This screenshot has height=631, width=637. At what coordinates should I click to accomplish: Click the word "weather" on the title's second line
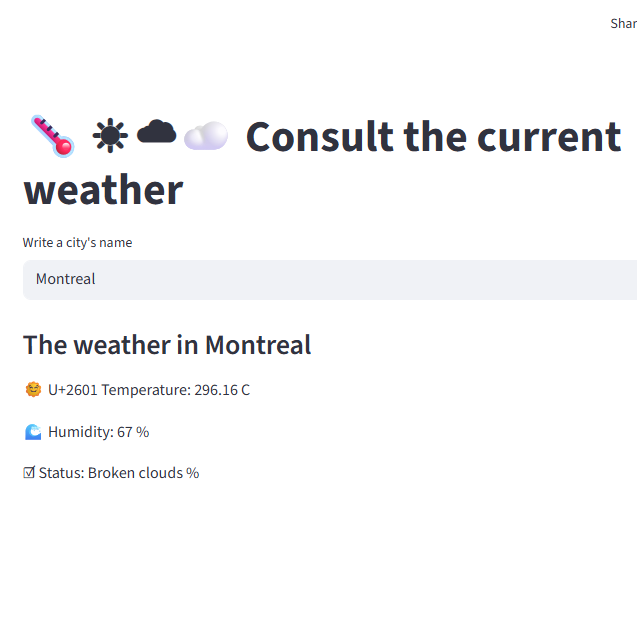coord(103,189)
